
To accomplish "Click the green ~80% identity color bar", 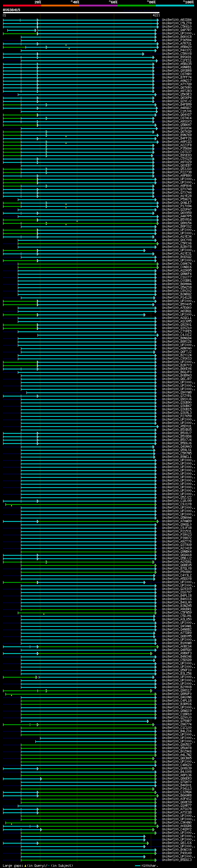I will (x=137, y=6).
